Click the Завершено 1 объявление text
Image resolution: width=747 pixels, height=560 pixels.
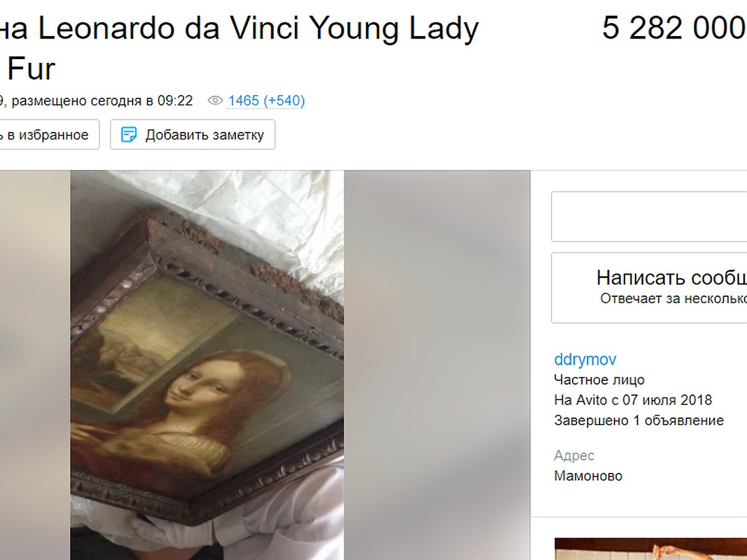point(639,421)
